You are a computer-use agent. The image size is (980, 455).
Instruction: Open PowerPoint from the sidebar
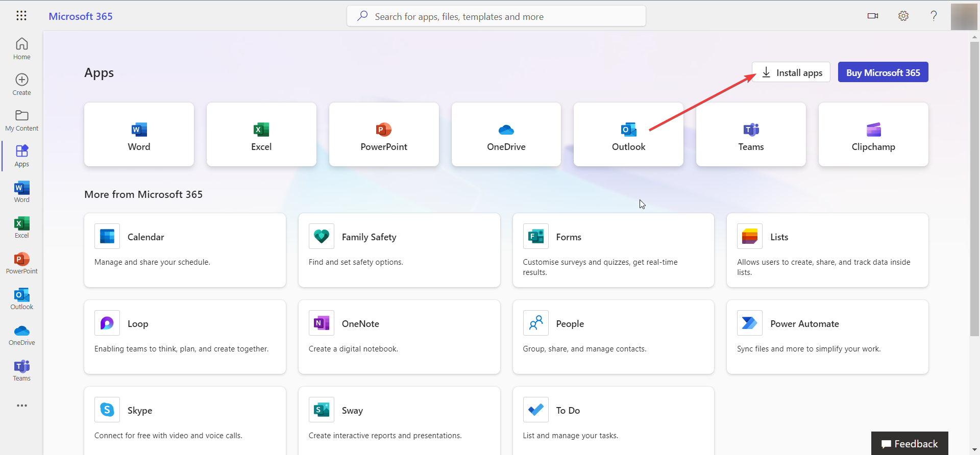(x=22, y=263)
